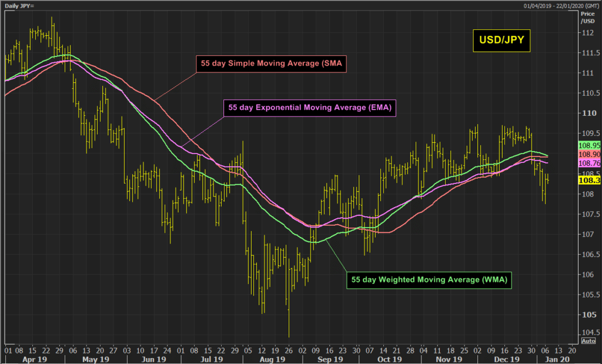The width and height of the screenshot is (602, 364).
Task: Click the 55 day Simple Moving Average label
Action: (270, 63)
